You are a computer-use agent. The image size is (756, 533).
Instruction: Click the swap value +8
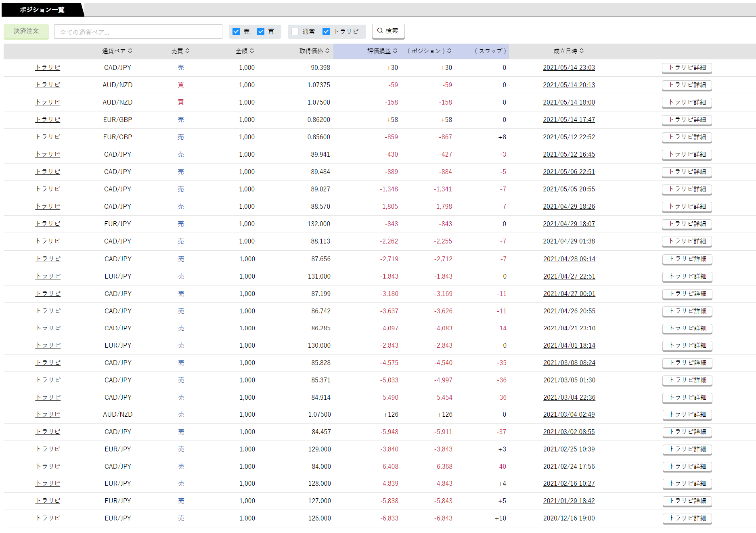click(502, 137)
